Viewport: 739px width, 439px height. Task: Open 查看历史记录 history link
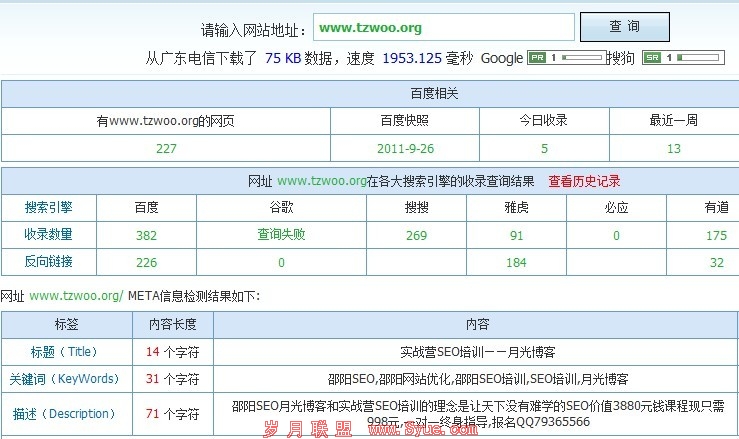pyautogui.click(x=584, y=181)
